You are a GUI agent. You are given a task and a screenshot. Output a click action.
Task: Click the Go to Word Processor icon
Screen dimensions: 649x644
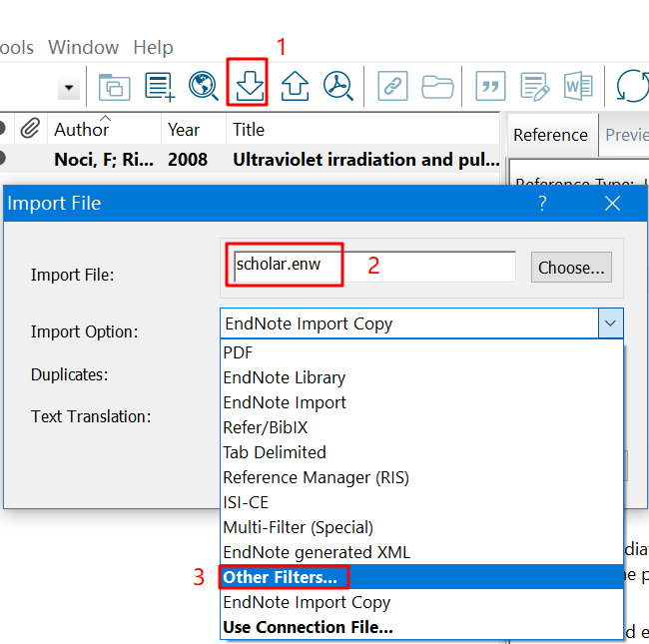coord(578,86)
